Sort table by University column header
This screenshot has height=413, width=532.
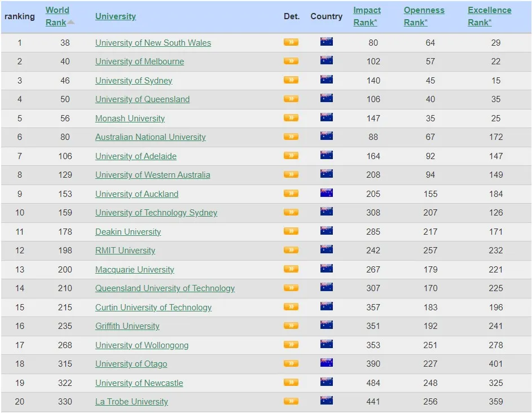[x=115, y=16]
